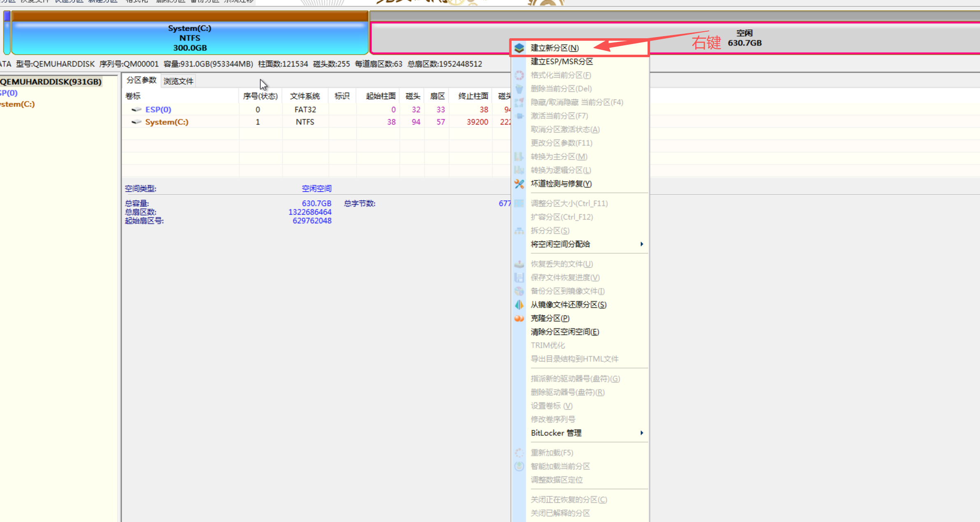Click the 恢复丢失的文件 recovery icon
The width and height of the screenshot is (980, 522).
(x=519, y=264)
